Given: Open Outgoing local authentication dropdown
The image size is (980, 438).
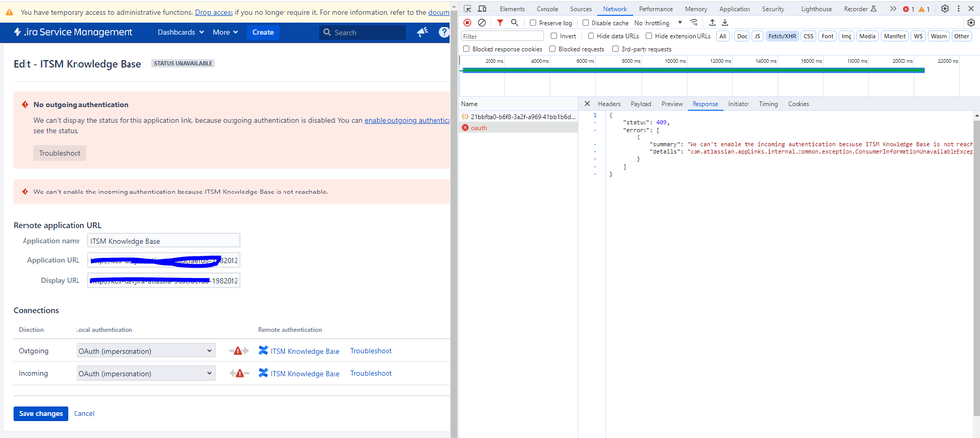Looking at the screenshot, I should click(145, 351).
